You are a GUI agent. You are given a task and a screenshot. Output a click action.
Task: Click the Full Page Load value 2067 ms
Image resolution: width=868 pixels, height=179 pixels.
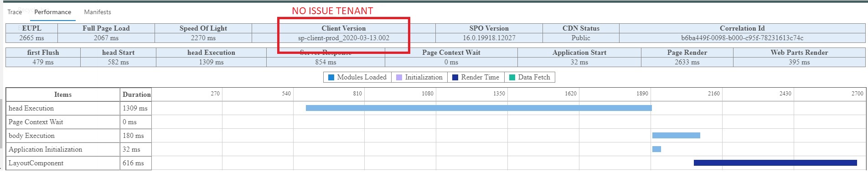tap(106, 38)
